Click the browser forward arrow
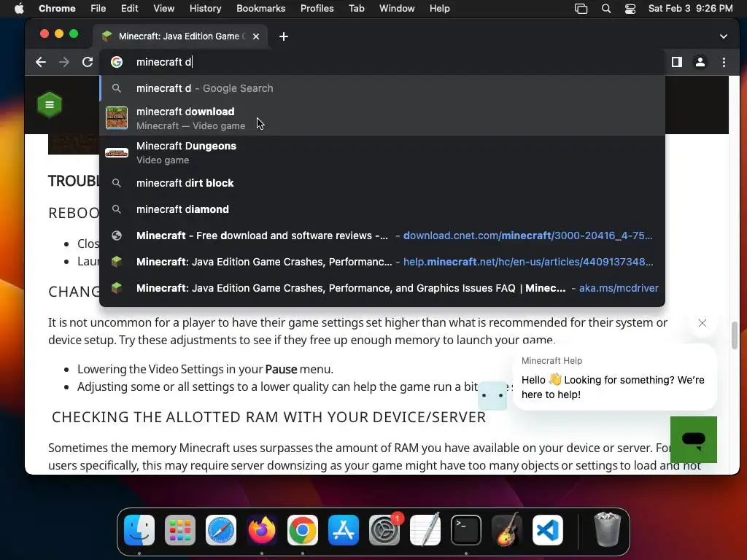 coord(64,62)
